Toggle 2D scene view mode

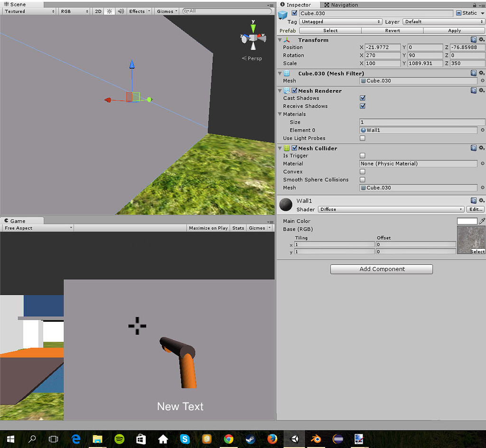(x=98, y=11)
